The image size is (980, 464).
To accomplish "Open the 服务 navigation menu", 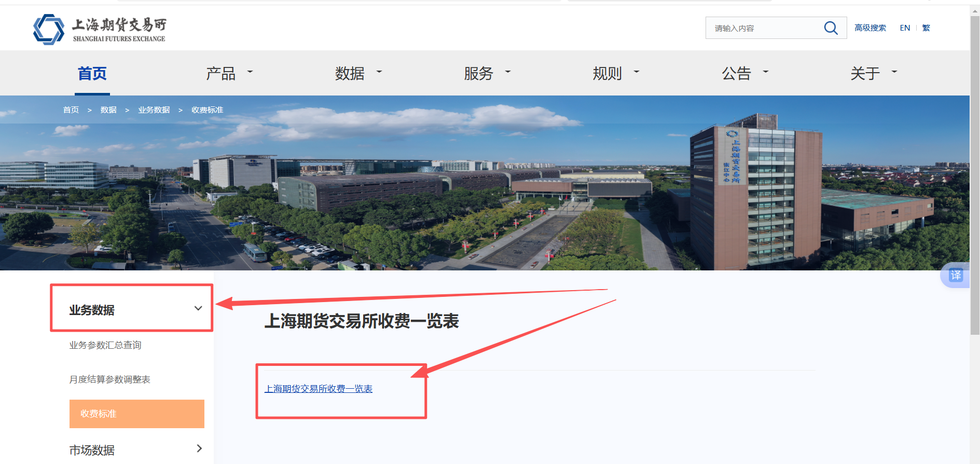I will [x=478, y=73].
